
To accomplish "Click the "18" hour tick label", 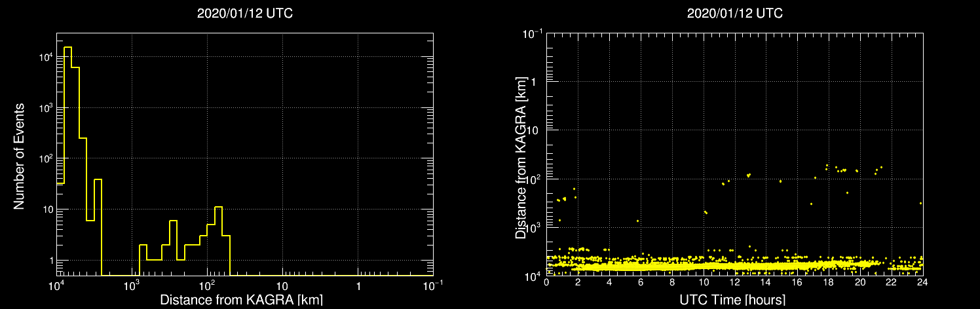I will (x=828, y=283).
